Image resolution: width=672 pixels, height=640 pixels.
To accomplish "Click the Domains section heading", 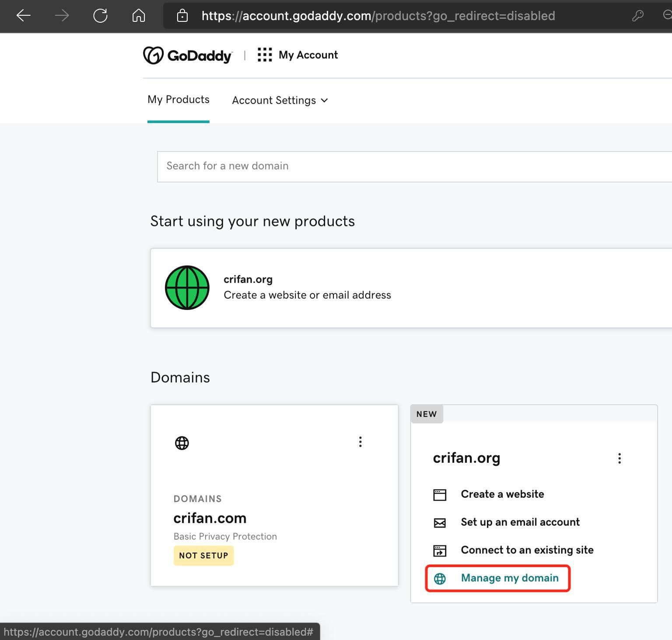I will pyautogui.click(x=180, y=378).
